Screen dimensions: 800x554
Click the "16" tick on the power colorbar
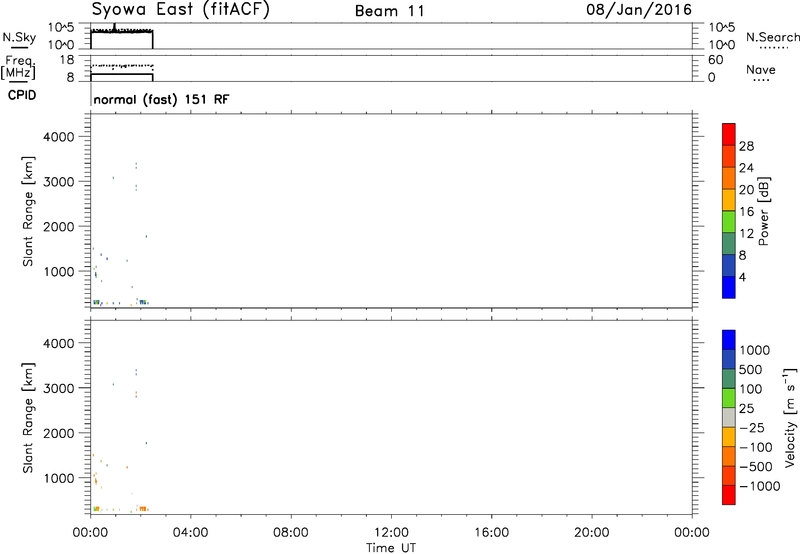tap(746, 212)
